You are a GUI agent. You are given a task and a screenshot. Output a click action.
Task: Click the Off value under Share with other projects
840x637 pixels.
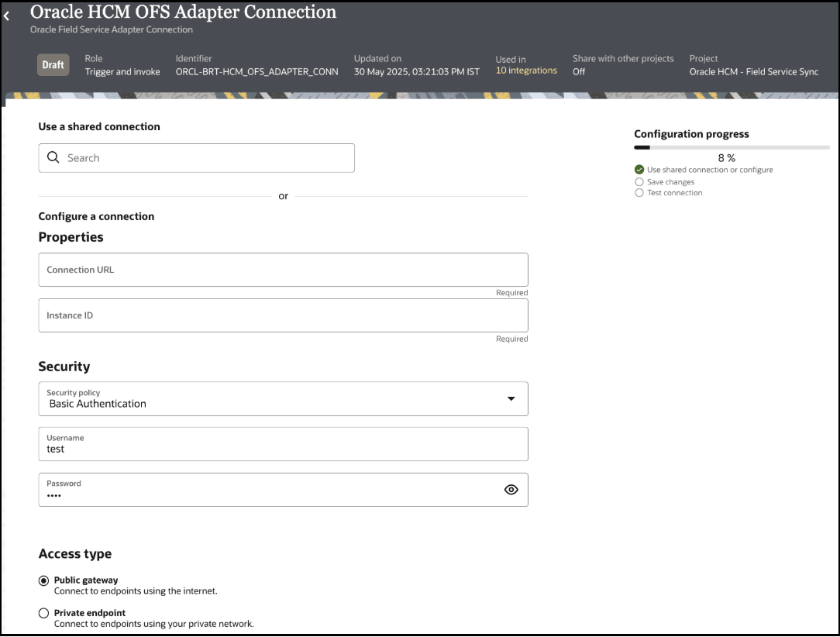pos(579,72)
